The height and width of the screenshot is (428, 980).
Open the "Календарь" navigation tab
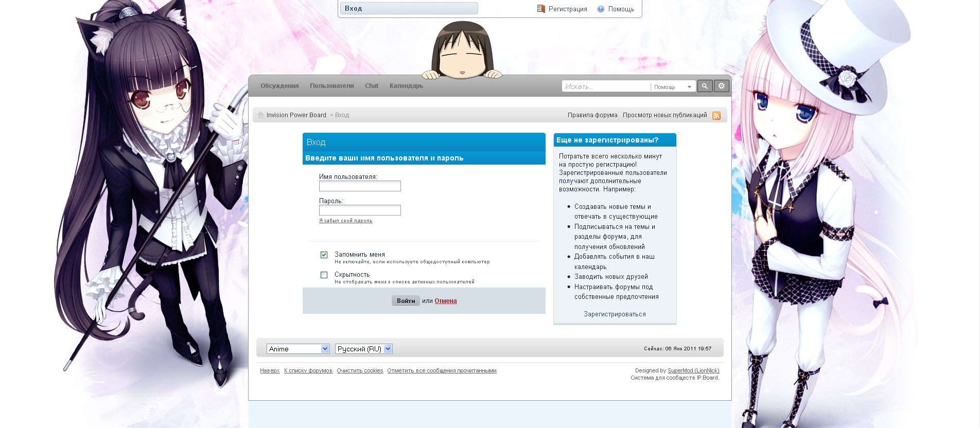pos(406,86)
